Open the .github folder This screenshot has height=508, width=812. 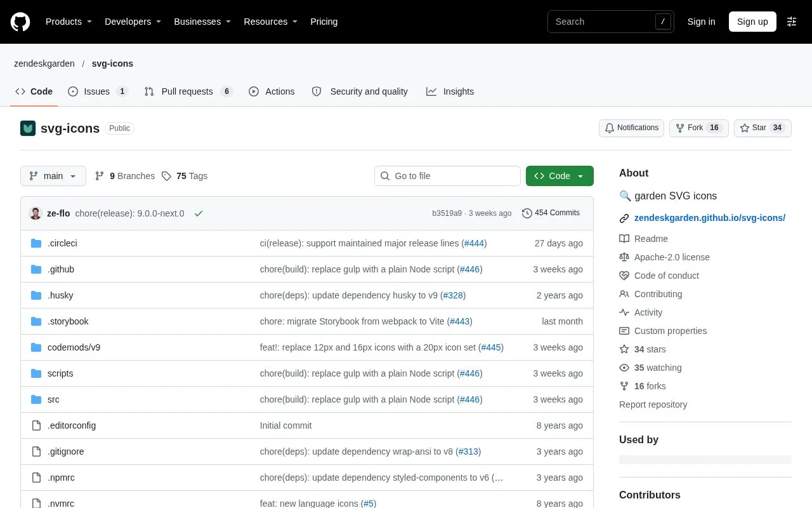61,269
